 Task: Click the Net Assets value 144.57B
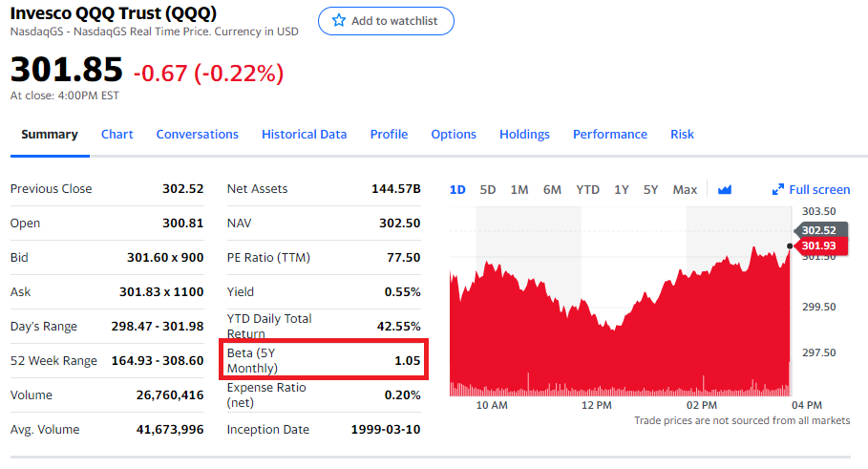395,189
